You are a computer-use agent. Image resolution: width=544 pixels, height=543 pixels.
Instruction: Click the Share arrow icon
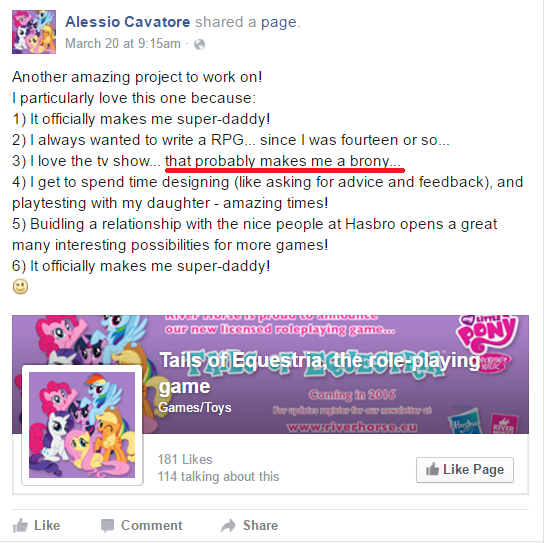(228, 526)
